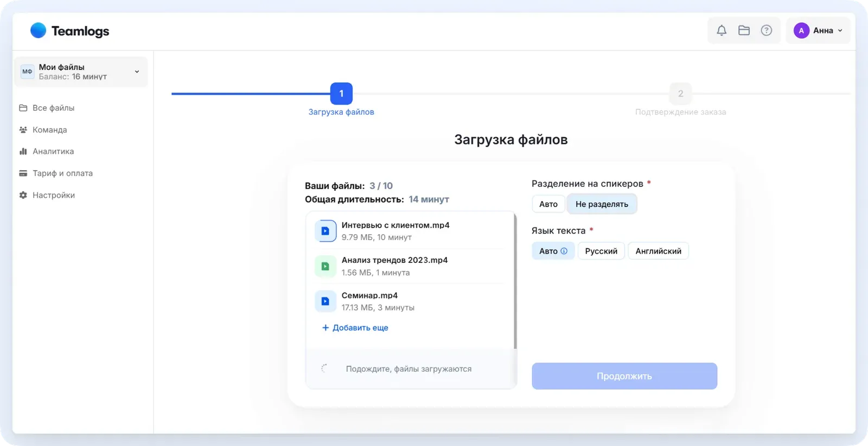Select file name Анализ трендов 2023.mp4
The width and height of the screenshot is (868, 446).
click(x=394, y=260)
